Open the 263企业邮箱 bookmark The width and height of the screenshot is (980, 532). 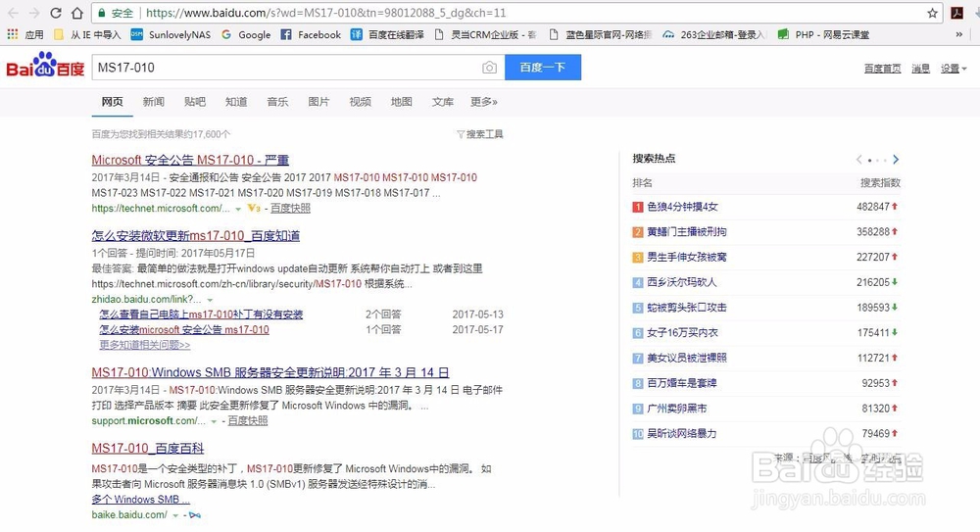pos(713,34)
